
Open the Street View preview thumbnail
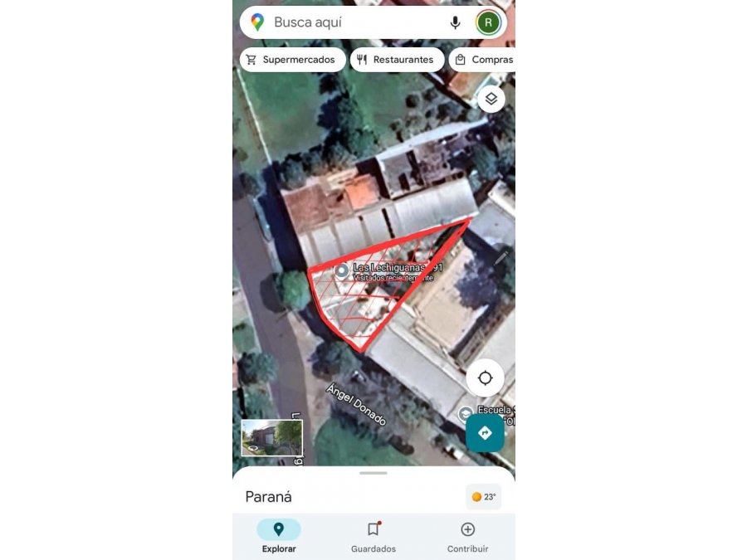click(271, 437)
